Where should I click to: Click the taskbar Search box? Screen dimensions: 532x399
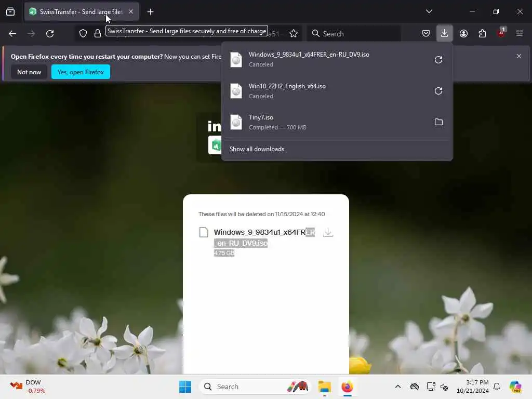click(255, 387)
